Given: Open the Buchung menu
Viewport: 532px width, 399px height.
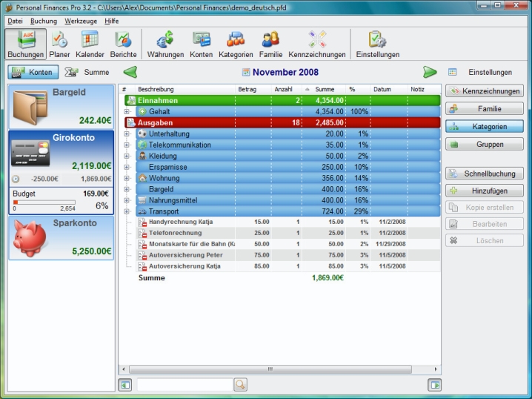Looking at the screenshot, I should pos(44,21).
